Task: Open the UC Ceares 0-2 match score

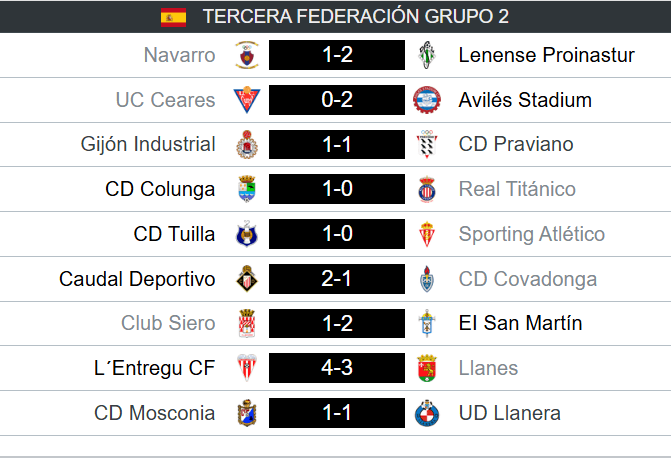Action: tap(335, 100)
